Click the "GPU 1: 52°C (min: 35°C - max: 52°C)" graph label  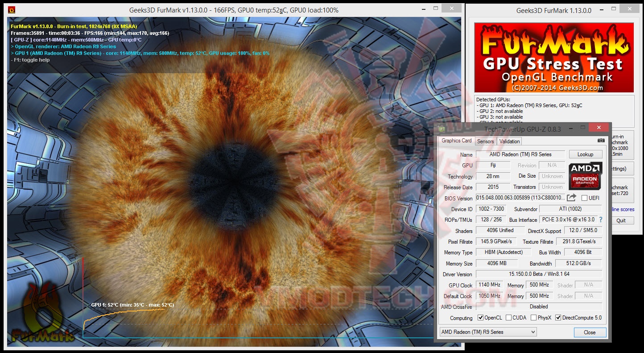[x=132, y=305]
